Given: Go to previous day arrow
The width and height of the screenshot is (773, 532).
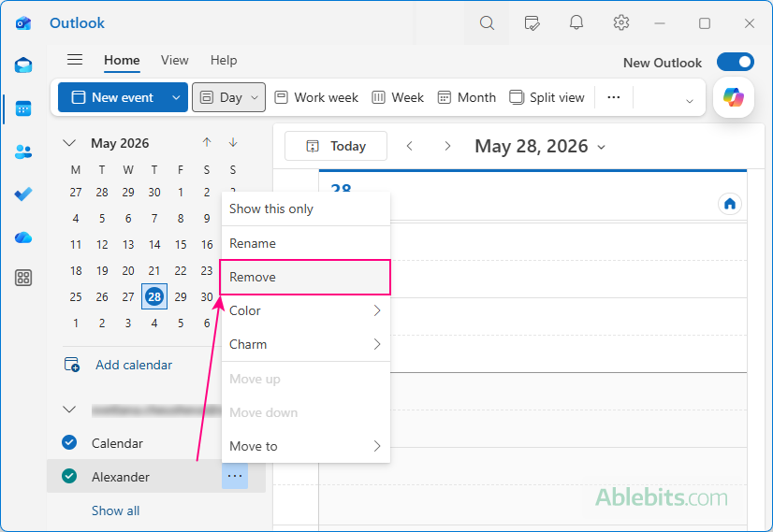Looking at the screenshot, I should coord(410,146).
